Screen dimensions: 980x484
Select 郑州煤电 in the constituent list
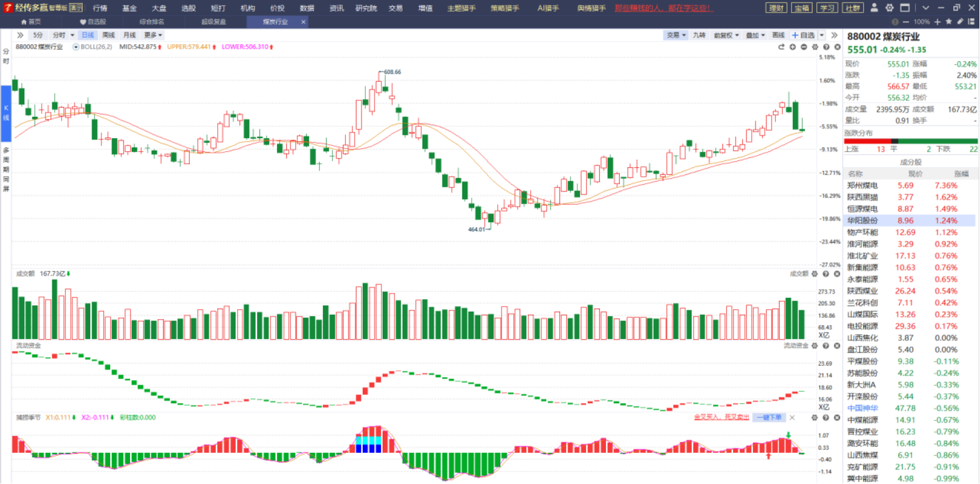tap(910, 185)
